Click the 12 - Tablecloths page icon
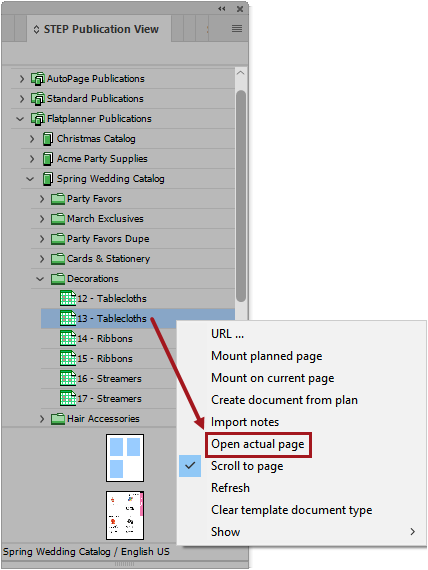 coord(68,298)
